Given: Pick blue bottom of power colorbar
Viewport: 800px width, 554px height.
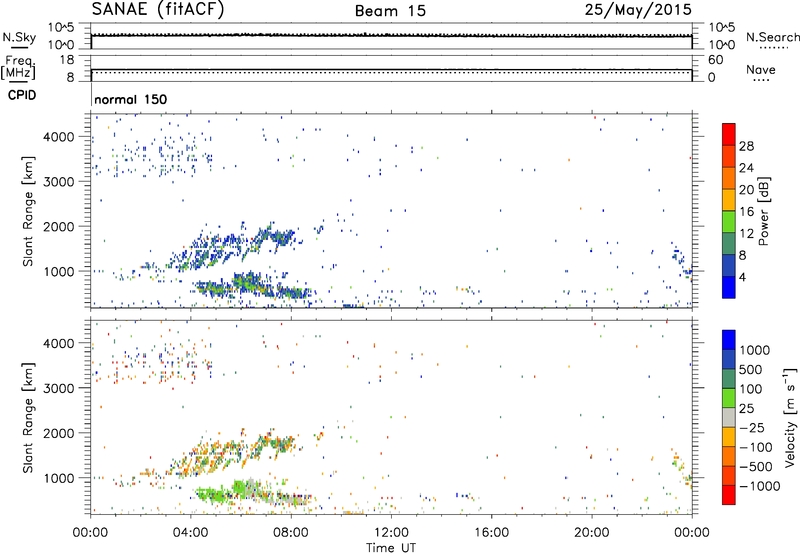Looking at the screenshot, I should tap(729, 287).
